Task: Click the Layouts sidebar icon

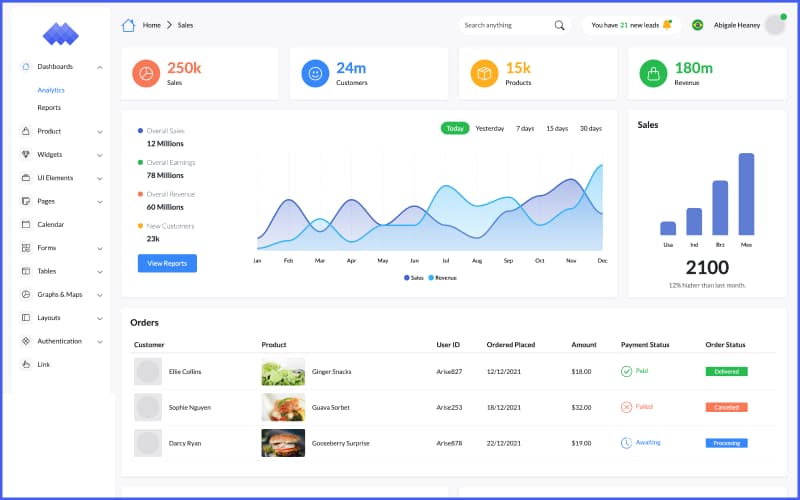Action: point(26,317)
